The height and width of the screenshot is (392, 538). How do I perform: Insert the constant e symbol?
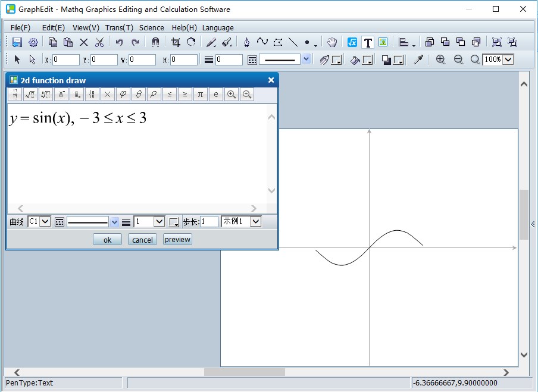[x=216, y=95]
